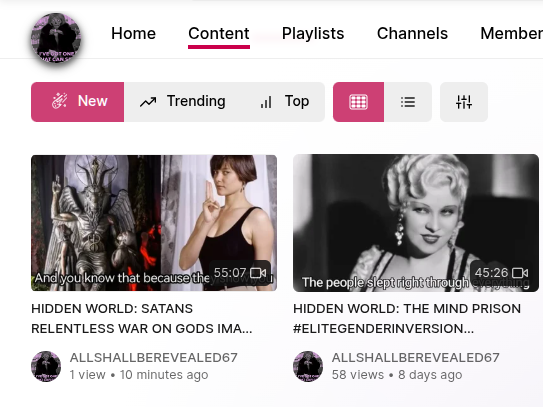
Task: Click channel name under the Mind Prison video
Action: [416, 357]
